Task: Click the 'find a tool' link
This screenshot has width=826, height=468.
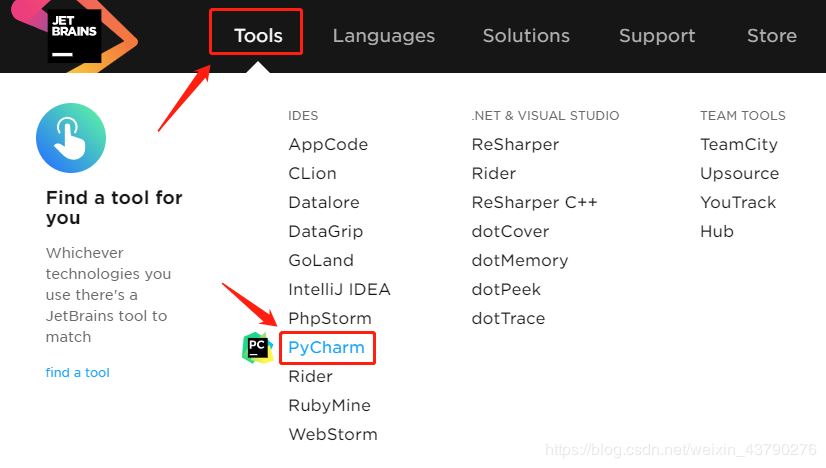Action: 77,373
